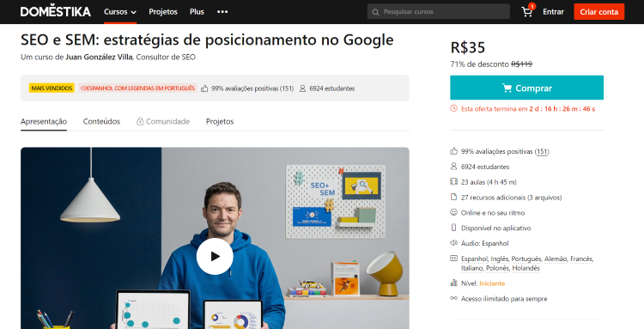Click the phone icon beside Disponível no aplicativo
644x329 pixels.
pyautogui.click(x=453, y=228)
